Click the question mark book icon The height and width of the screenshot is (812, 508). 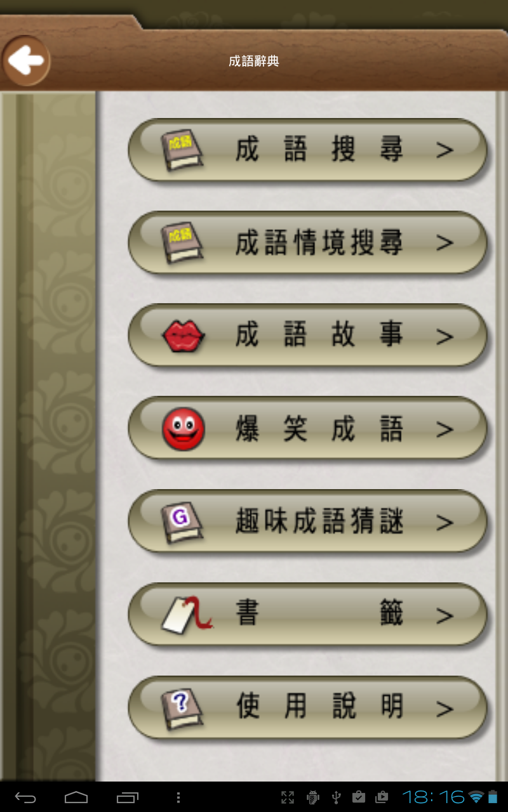(183, 708)
